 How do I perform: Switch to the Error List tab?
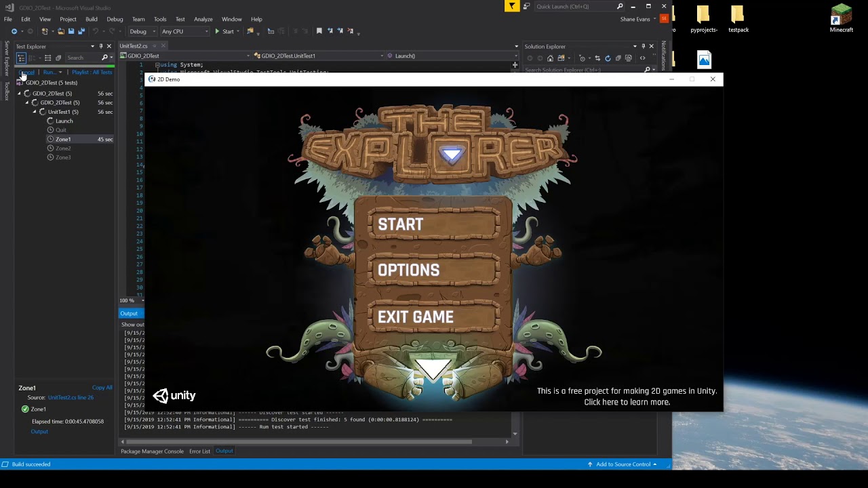[199, 451]
